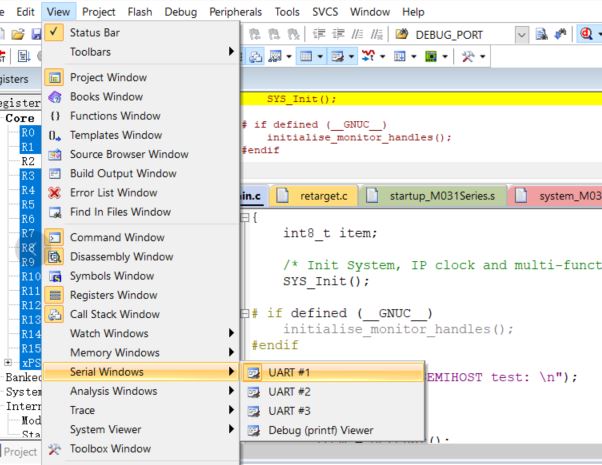
Task: Open the Window menu
Action: click(370, 12)
